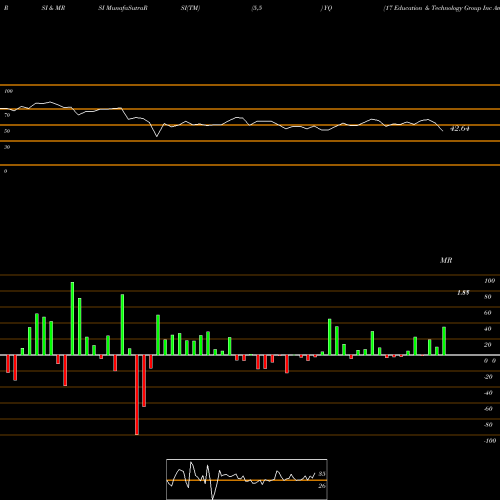Click the 'SI(TM)' header label
Image resolution: width=500 pixels, height=500 pixels.
tap(190, 8)
